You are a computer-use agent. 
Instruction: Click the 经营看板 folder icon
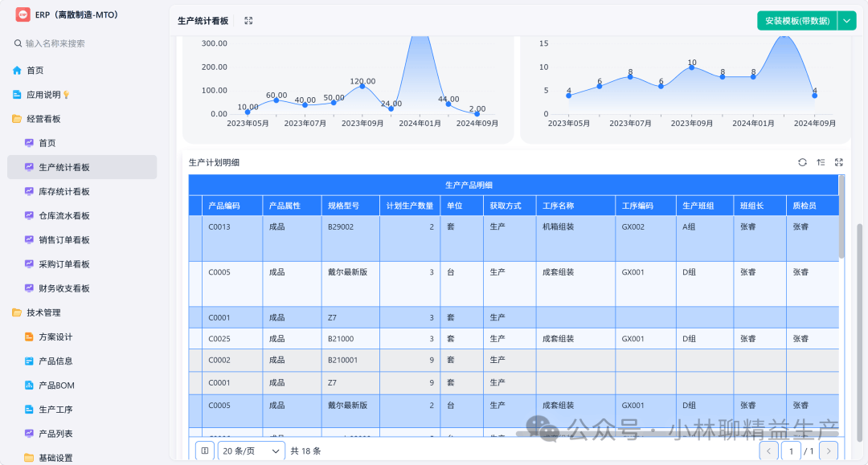tap(17, 119)
